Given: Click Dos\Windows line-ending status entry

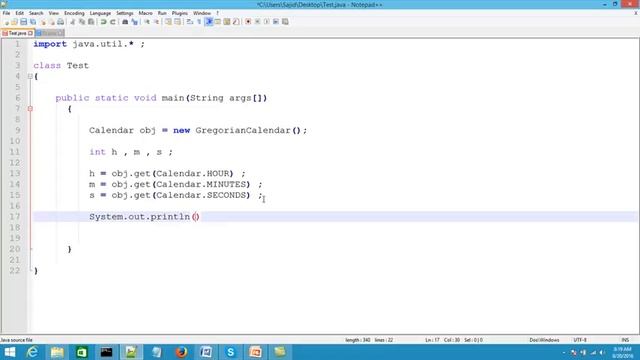Looking at the screenshot, I should pos(544,340).
